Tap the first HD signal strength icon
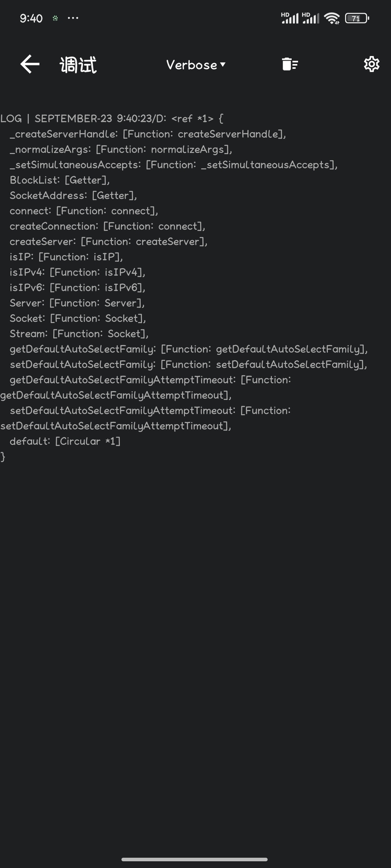The height and width of the screenshot is (868, 391). coord(290,18)
